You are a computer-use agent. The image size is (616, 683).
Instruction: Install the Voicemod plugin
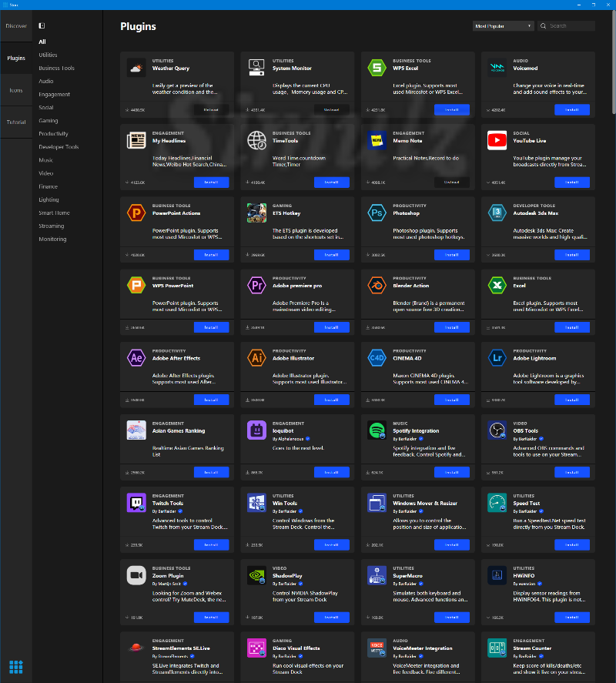572,110
